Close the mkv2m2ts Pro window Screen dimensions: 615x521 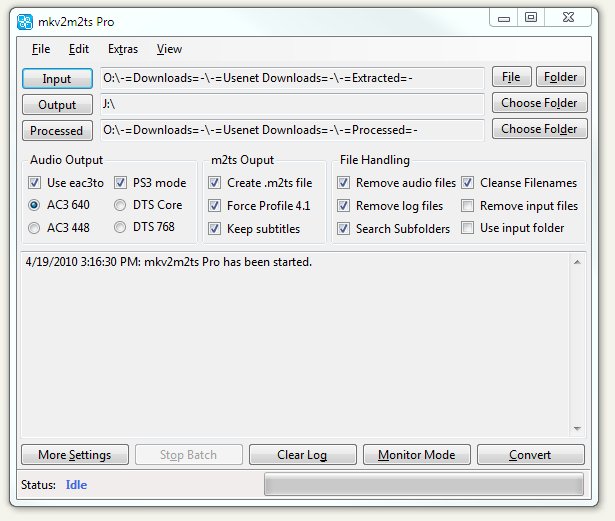(568, 18)
